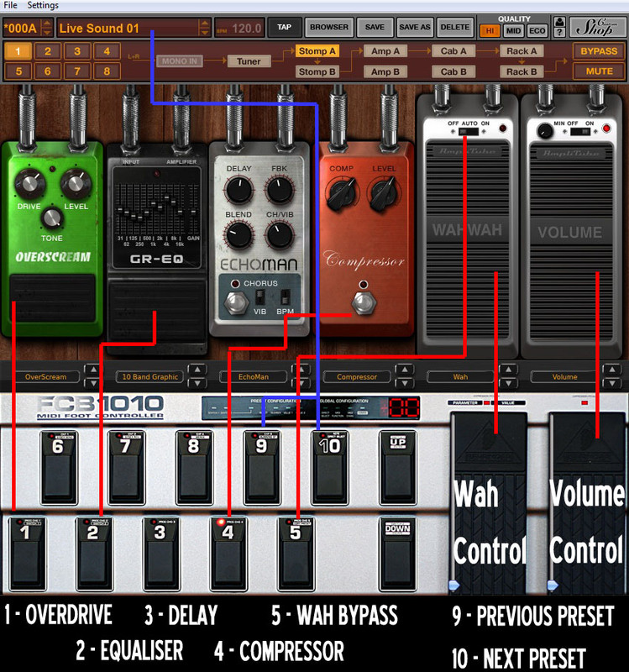The image size is (629, 672).
Task: Open the user account icon
Action: (559, 23)
